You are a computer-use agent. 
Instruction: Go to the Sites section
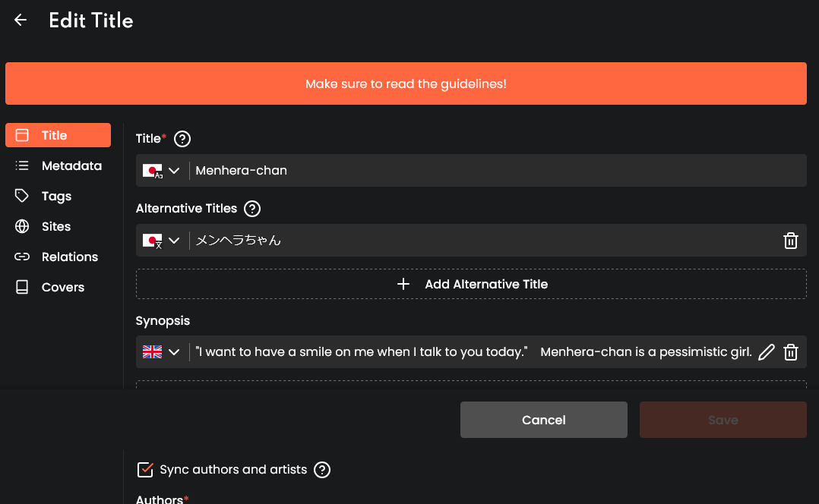[x=55, y=226]
